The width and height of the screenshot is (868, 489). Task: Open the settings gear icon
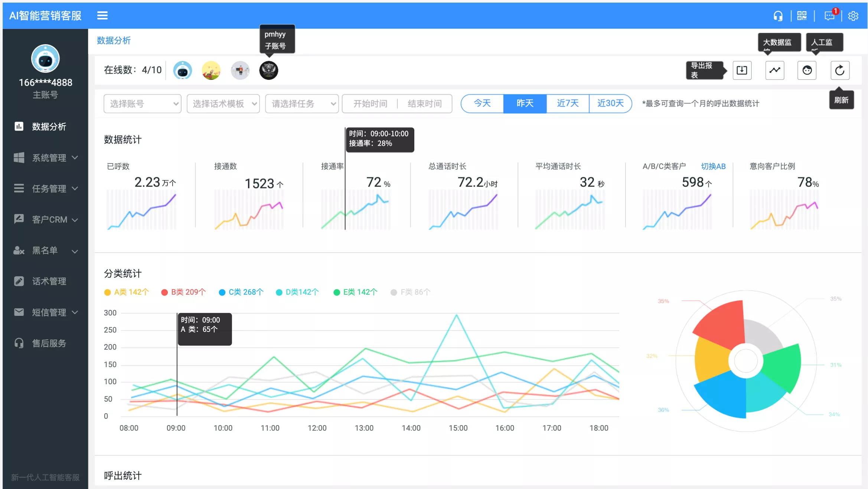[853, 16]
